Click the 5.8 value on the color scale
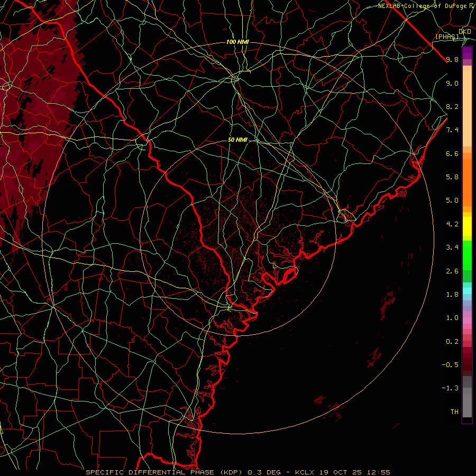Screen dimensions: 476x476 [452, 177]
